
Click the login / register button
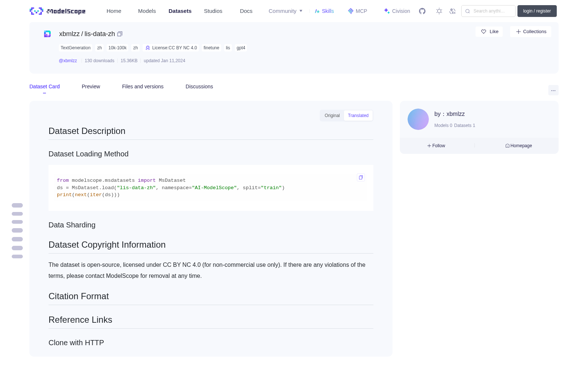click(x=537, y=11)
